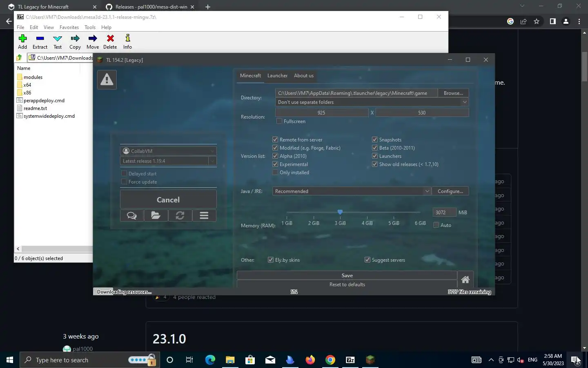Click the Chrome back arrow
The height and width of the screenshot is (368, 588).
coord(9,21)
